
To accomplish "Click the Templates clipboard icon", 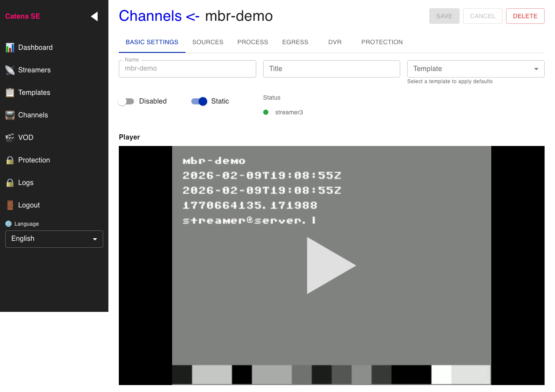I will click(x=10, y=93).
